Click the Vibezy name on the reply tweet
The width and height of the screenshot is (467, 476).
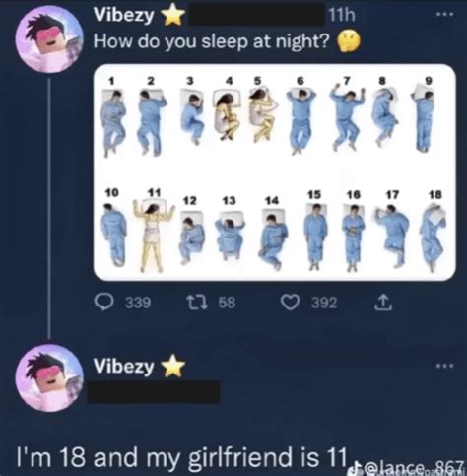[x=123, y=367]
